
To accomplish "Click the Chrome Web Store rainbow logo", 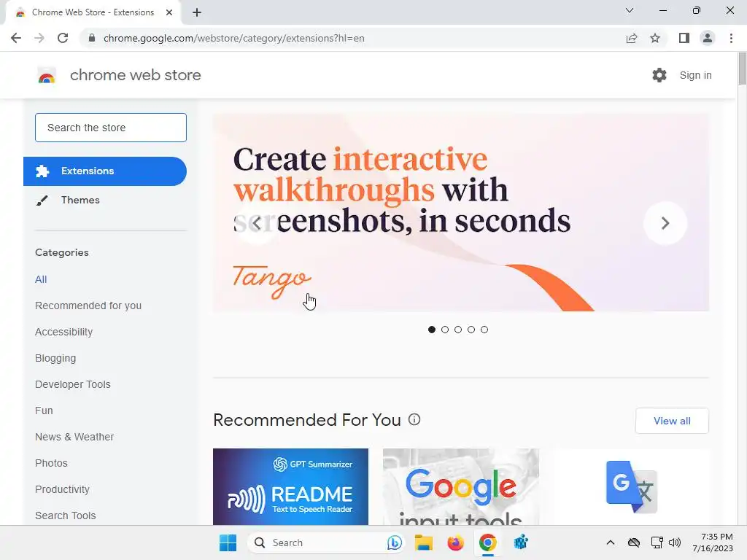I will coord(47,75).
